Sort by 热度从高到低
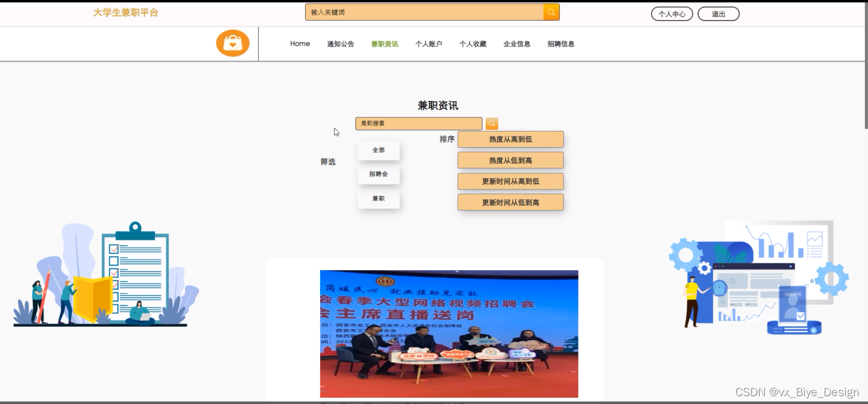Image resolution: width=868 pixels, height=404 pixels. [511, 139]
